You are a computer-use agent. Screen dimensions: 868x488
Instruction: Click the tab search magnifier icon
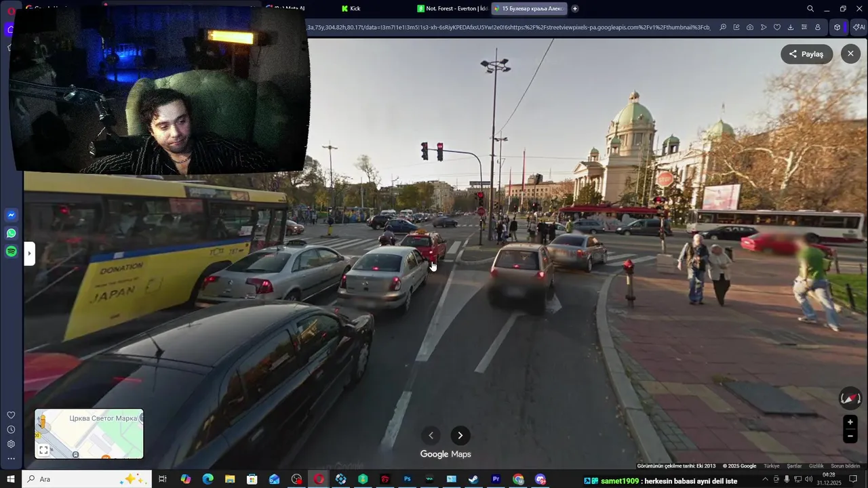(x=810, y=9)
